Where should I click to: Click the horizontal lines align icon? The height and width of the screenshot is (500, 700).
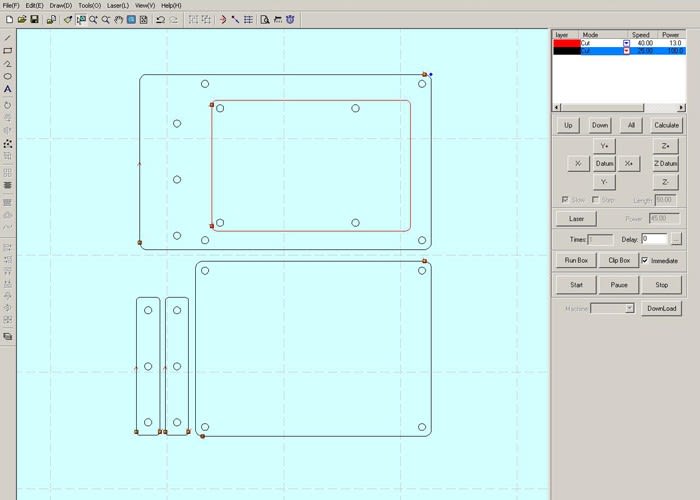pos(8,185)
